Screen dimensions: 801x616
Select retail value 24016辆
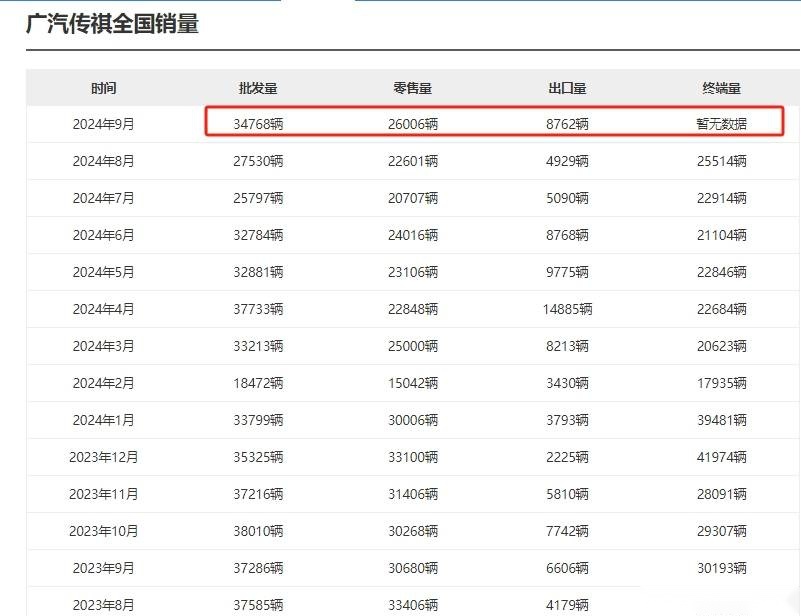pos(413,235)
